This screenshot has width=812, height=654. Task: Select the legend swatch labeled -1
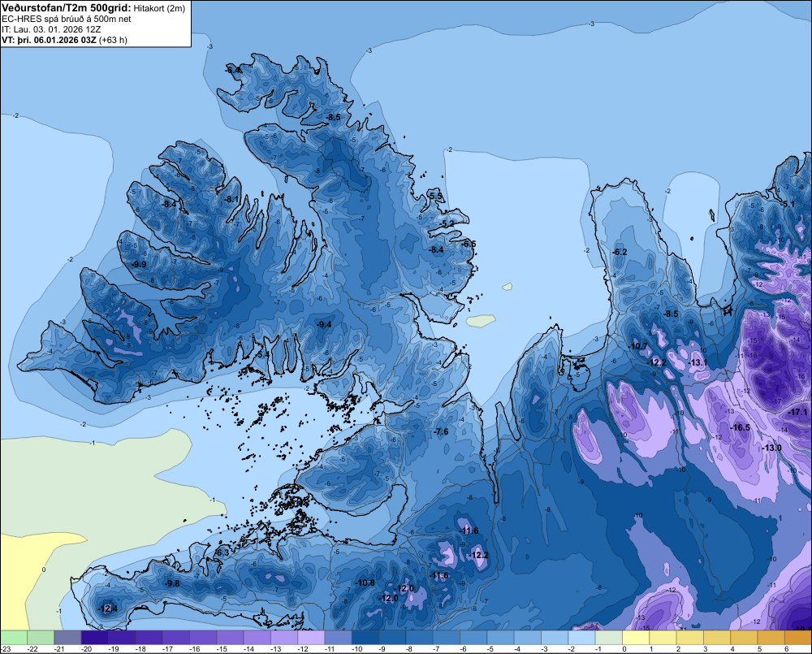[x=609, y=638]
